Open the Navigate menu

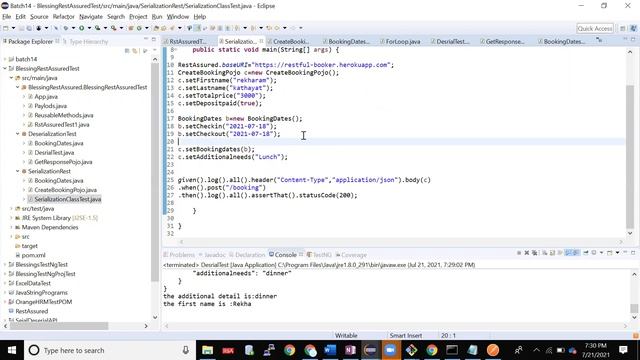(91, 17)
